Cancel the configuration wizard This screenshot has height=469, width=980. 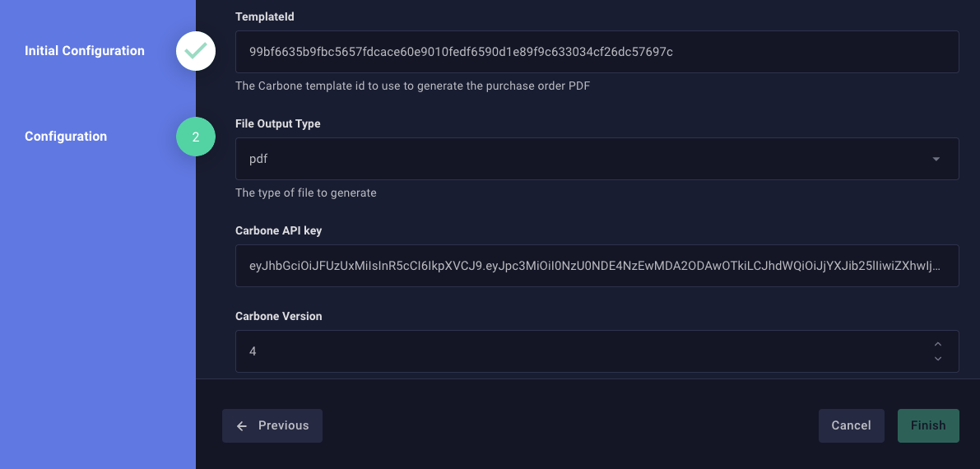(x=851, y=425)
